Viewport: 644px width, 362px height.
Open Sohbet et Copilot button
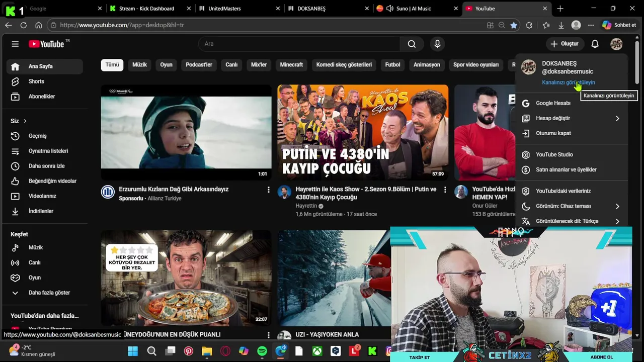coord(619,25)
